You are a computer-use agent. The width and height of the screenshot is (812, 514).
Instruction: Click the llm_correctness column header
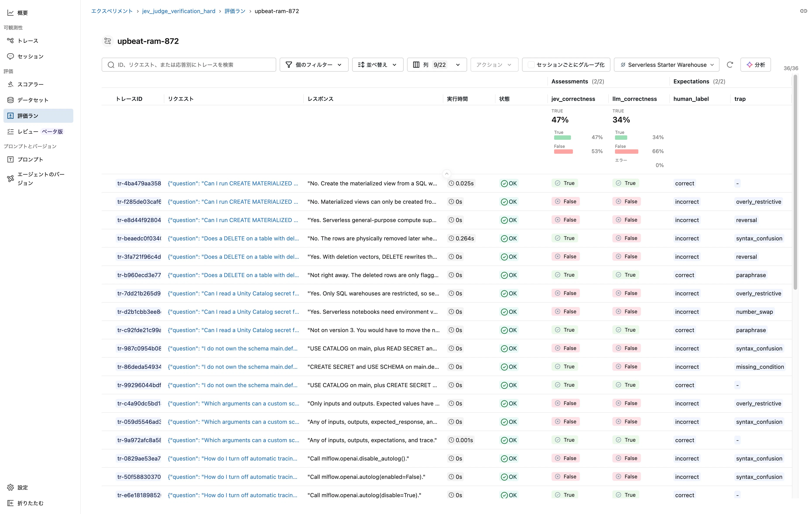635,99
